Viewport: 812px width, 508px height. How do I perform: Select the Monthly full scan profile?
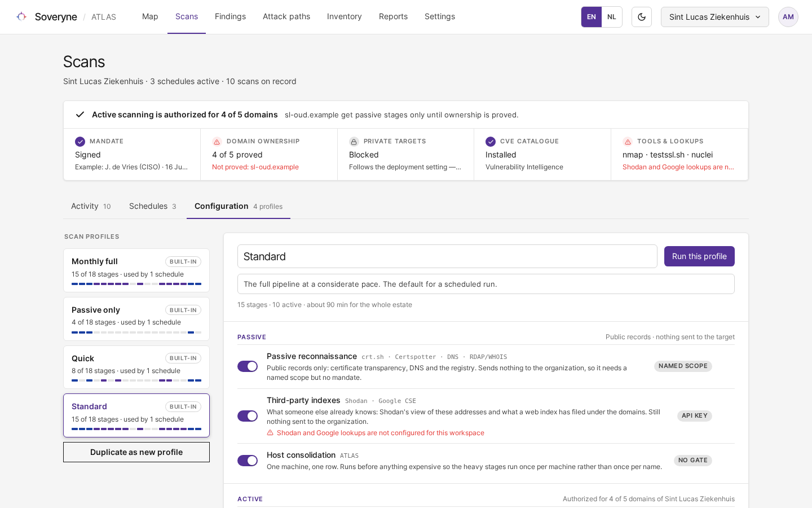(136, 270)
